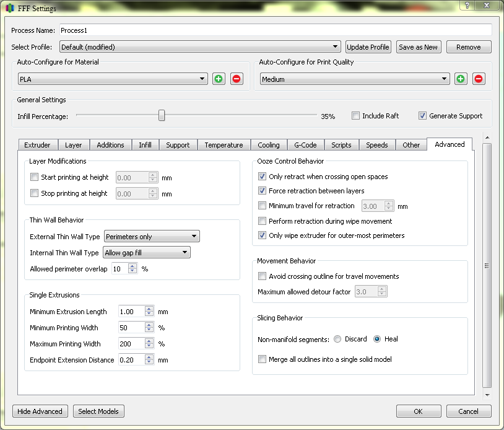Select Discard for non-manifold segments
This screenshot has width=504, height=430.
337,339
